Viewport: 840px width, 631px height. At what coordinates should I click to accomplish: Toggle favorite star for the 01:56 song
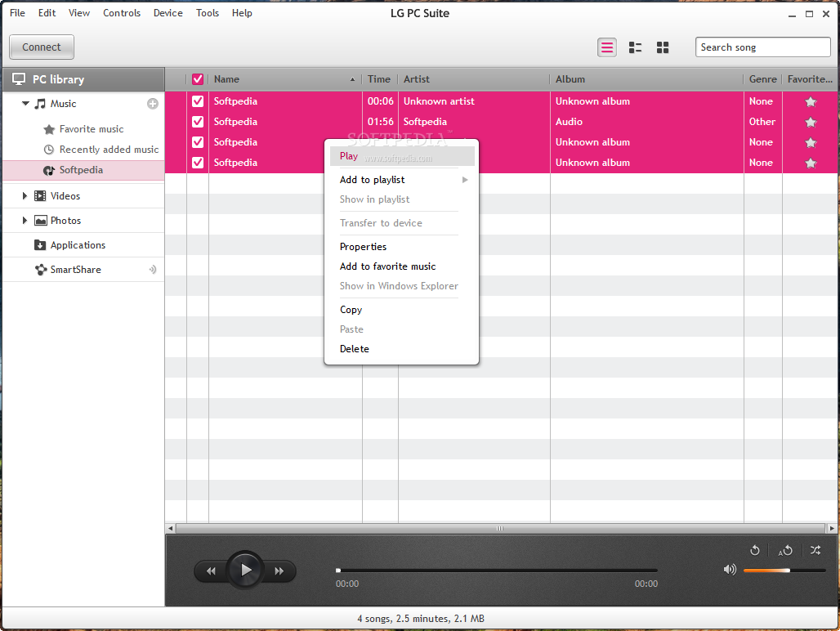[x=811, y=122]
